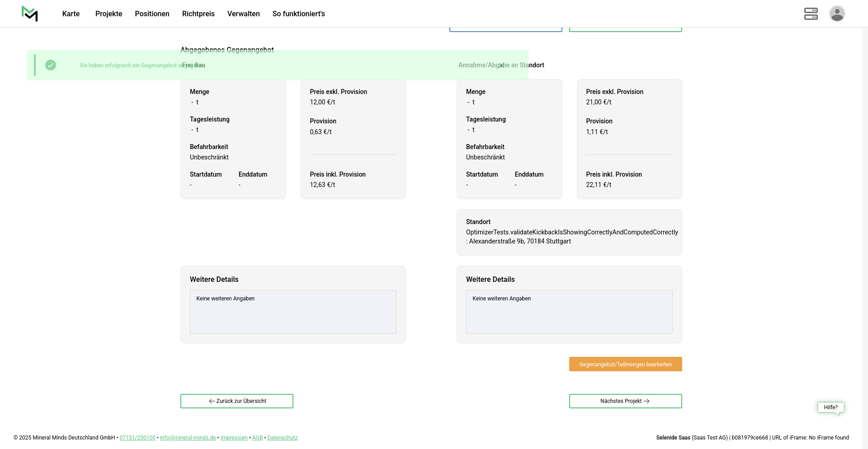Open Datenschutz footer link

click(282, 438)
